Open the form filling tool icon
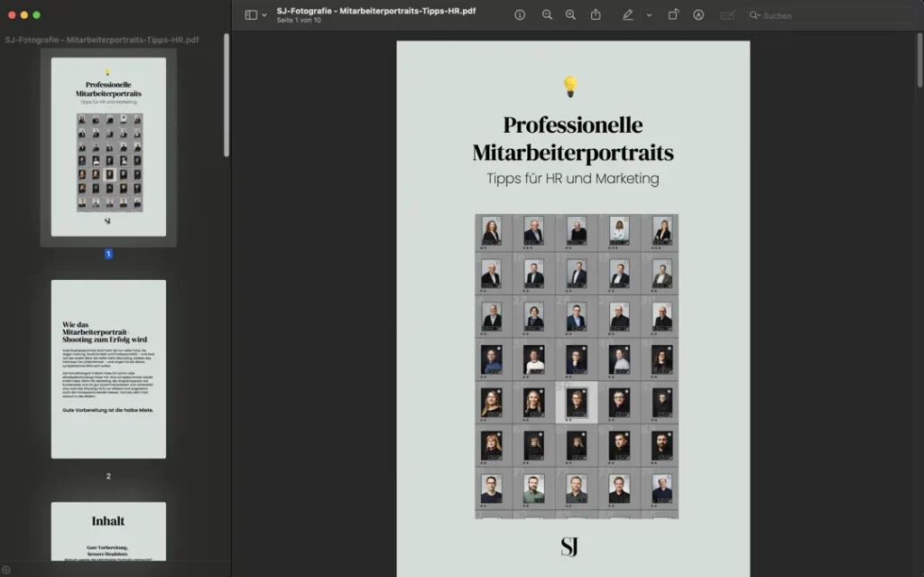This screenshot has width=924, height=577. coord(727,15)
